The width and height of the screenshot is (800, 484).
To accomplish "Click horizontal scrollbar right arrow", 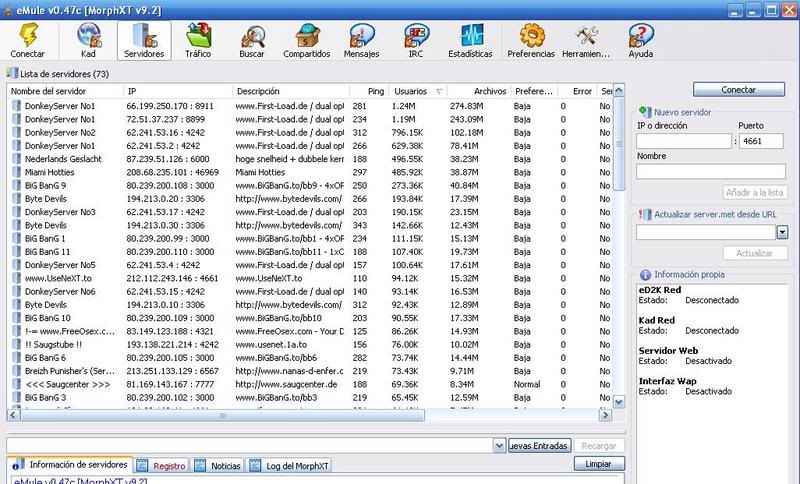I will click(605, 416).
